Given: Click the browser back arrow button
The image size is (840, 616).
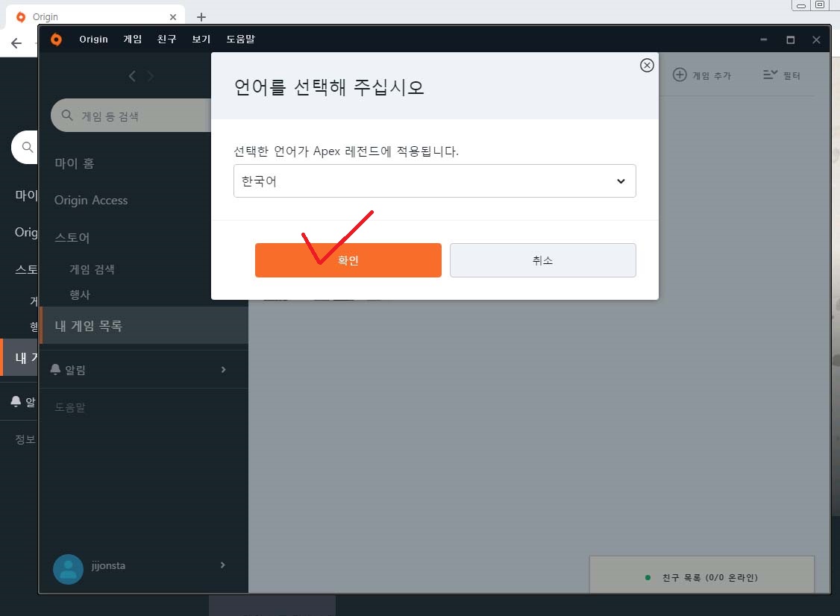Looking at the screenshot, I should [x=16, y=43].
